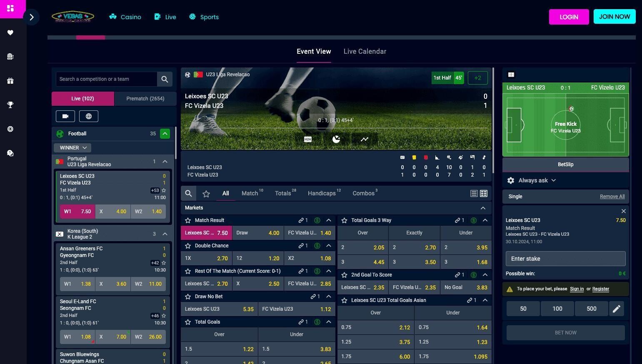Viewport: 642px width, 364px height.
Task: Select the Prematch (2654) tab
Action: tap(145, 99)
